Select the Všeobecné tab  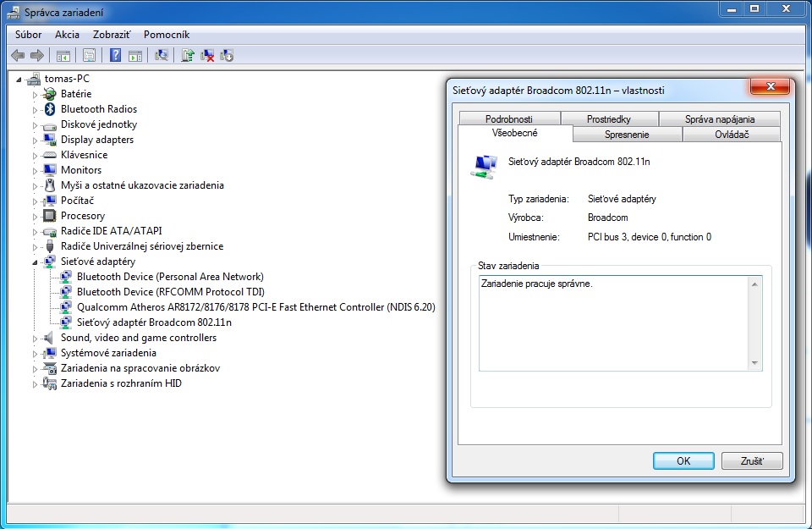[x=515, y=133]
